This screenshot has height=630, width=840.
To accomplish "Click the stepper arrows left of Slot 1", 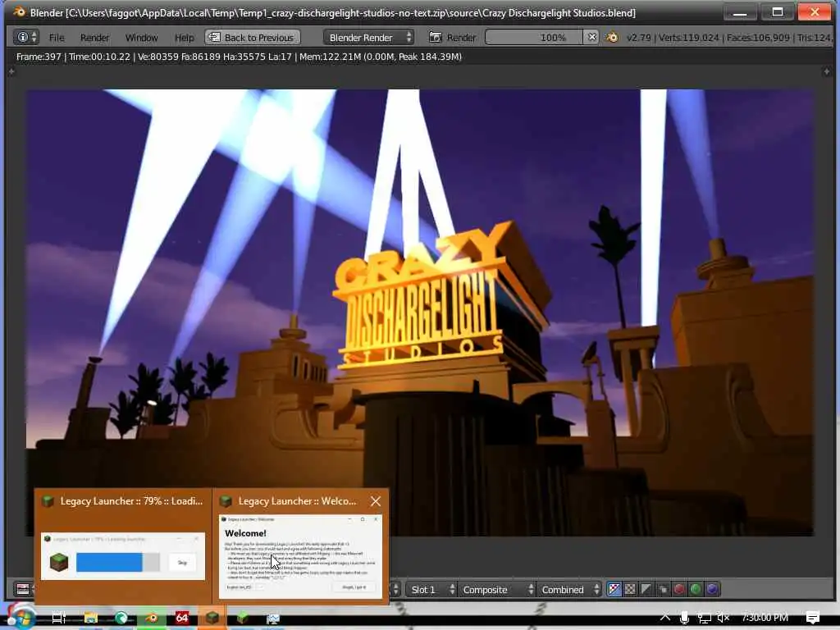I will coord(396,589).
